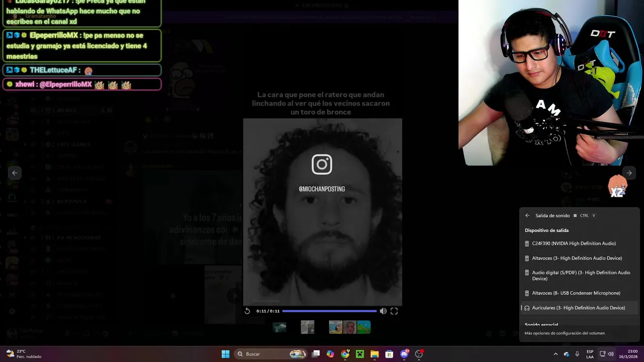Screen dimensions: 644x362
Task: Seek on the video progress bar
Action: tap(329, 311)
